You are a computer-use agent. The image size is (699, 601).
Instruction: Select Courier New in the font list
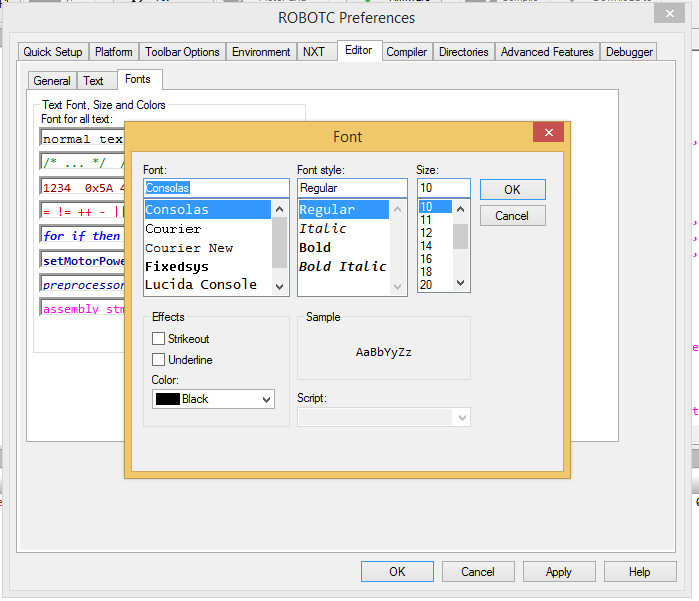click(207, 248)
